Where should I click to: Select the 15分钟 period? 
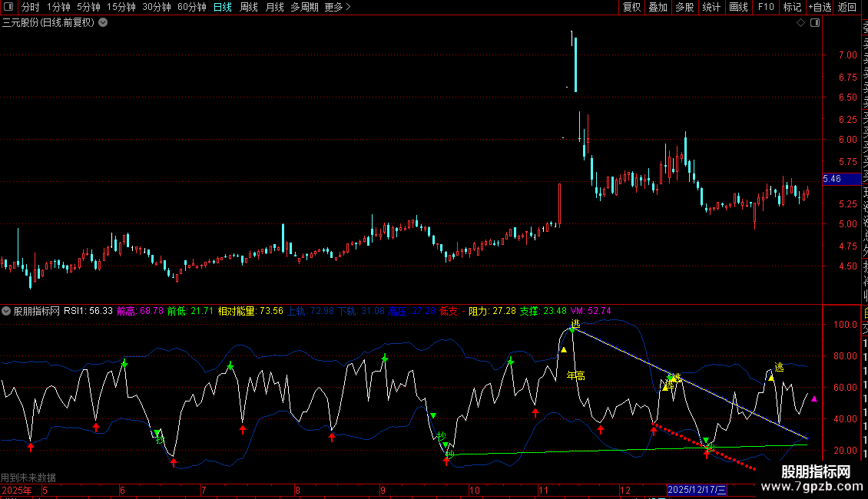coord(121,7)
